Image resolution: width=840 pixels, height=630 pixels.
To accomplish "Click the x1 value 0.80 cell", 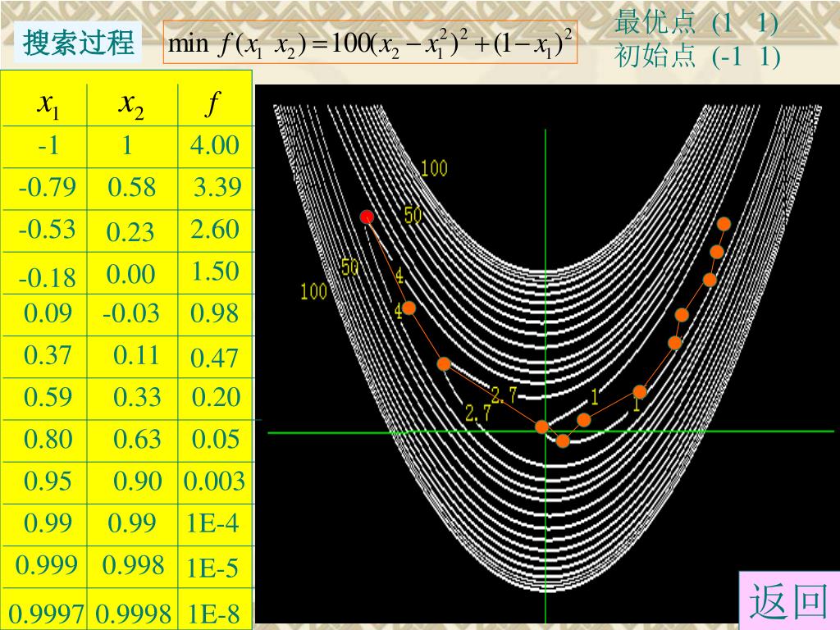I will point(47,440).
